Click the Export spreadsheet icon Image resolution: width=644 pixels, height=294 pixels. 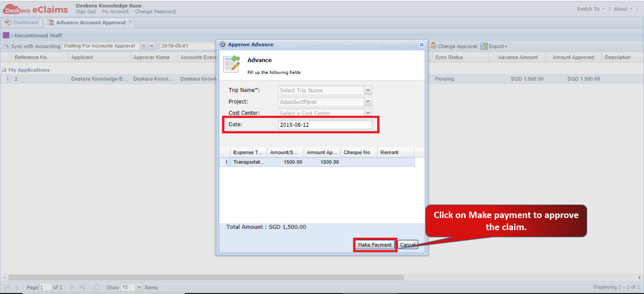(x=484, y=46)
